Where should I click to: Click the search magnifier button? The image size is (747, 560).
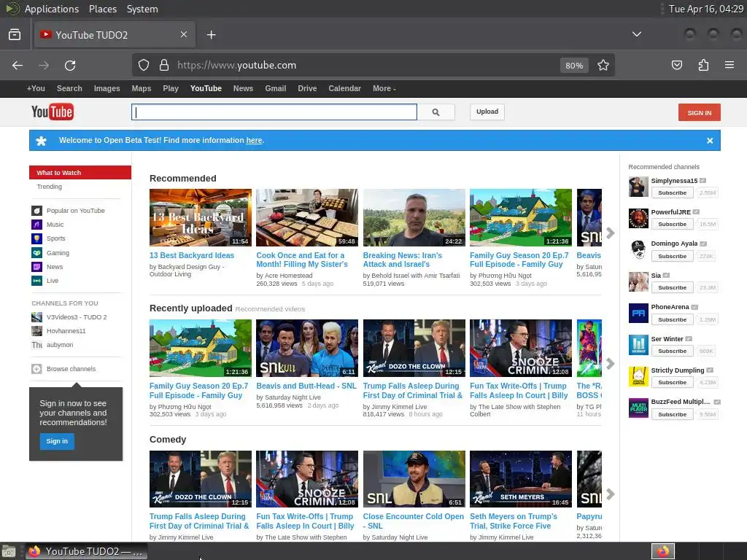pos(436,112)
